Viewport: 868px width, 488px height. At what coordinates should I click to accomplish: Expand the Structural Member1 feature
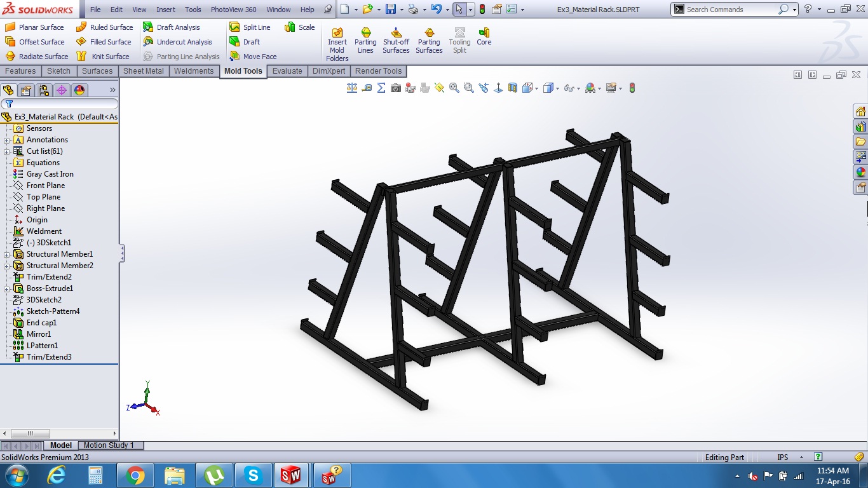pyautogui.click(x=5, y=254)
